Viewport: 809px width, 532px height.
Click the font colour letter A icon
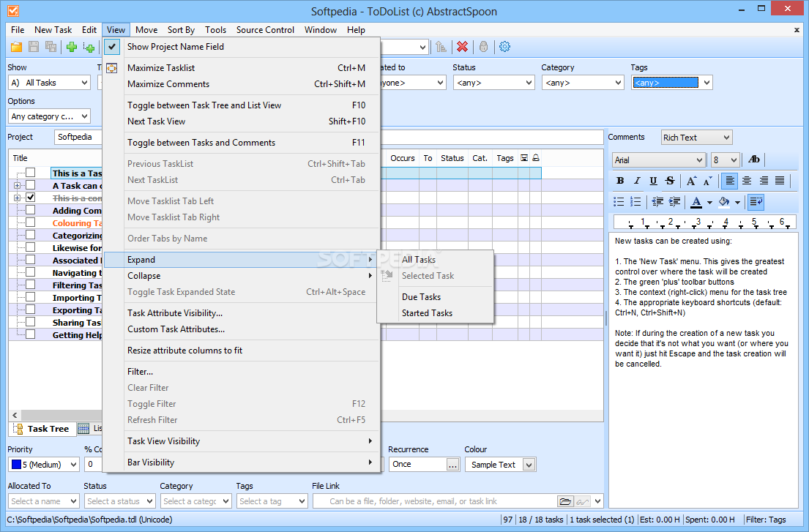(x=696, y=201)
